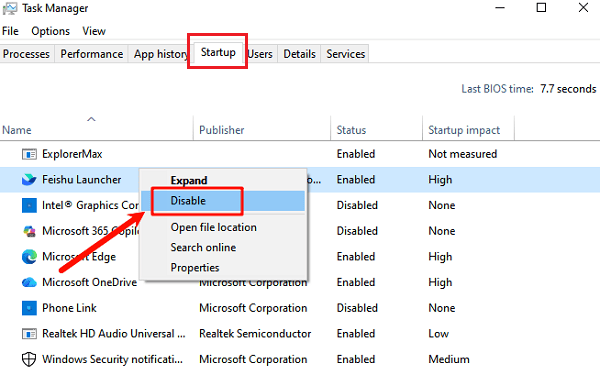600x375 pixels.
Task: Choose Disable in the context menu
Action: (x=223, y=201)
